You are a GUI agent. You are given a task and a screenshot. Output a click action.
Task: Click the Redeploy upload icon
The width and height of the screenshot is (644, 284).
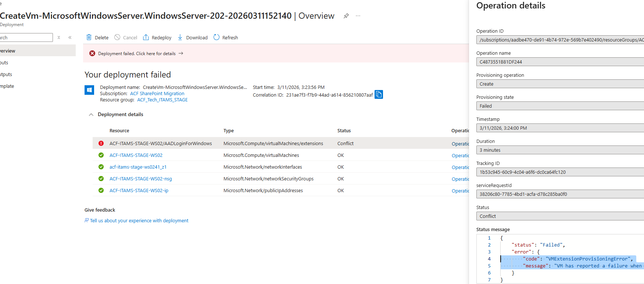(146, 37)
